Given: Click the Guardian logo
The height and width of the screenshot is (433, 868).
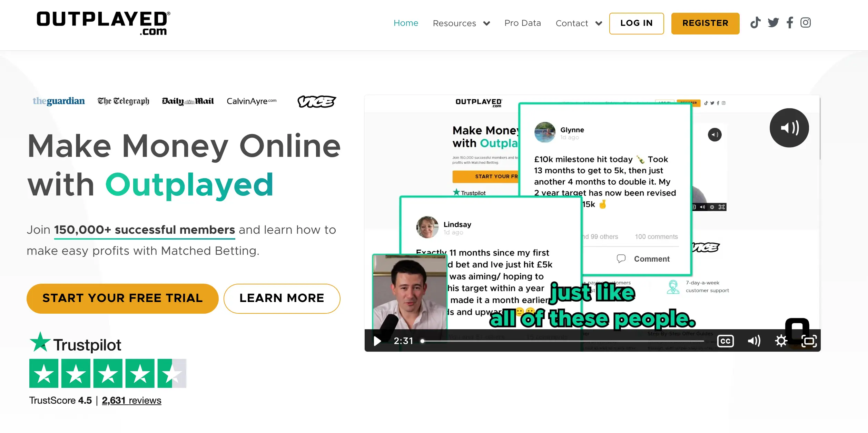Looking at the screenshot, I should coord(59,101).
